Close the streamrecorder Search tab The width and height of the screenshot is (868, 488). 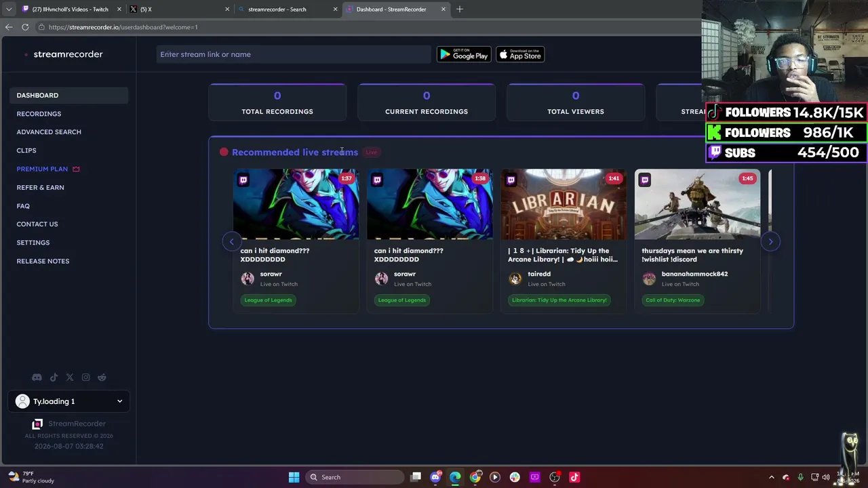[x=335, y=9]
